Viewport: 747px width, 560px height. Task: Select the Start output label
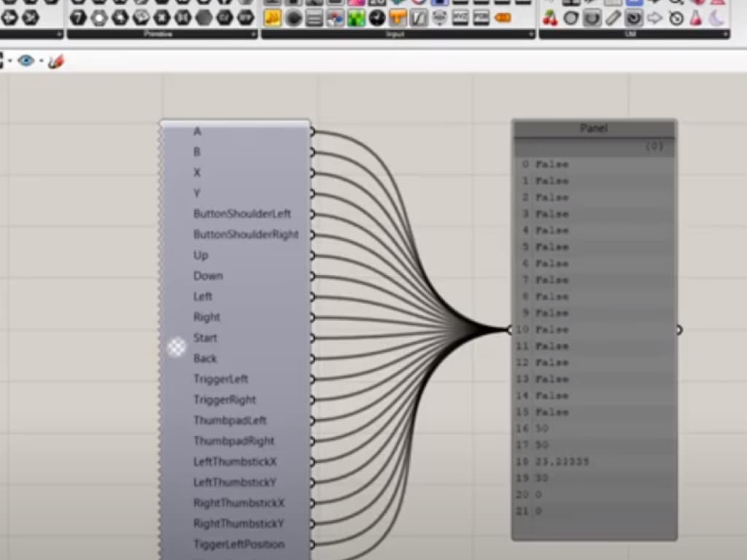pyautogui.click(x=205, y=338)
